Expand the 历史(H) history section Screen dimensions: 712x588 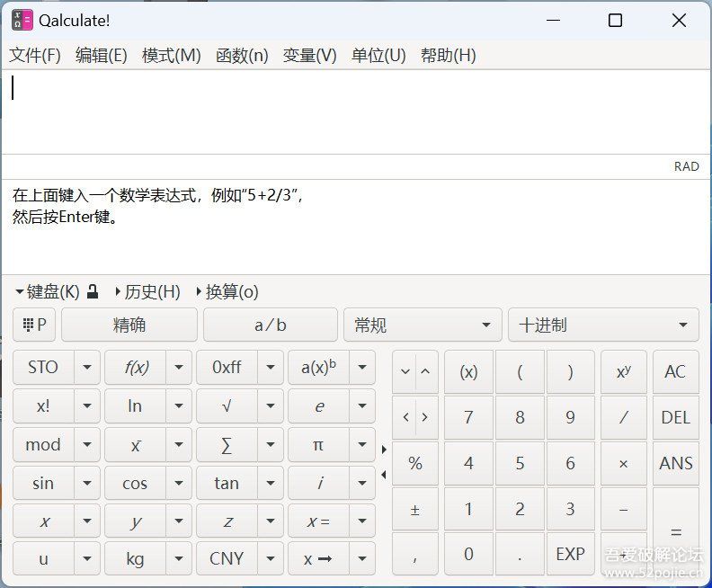pos(148,291)
